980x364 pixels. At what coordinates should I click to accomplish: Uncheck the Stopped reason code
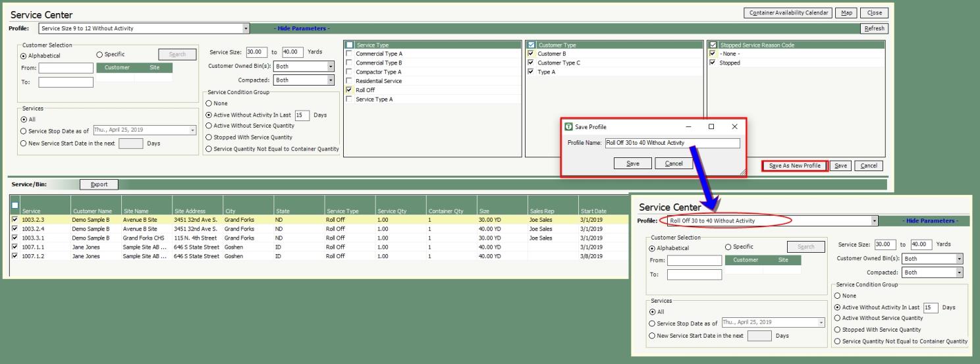tap(713, 63)
